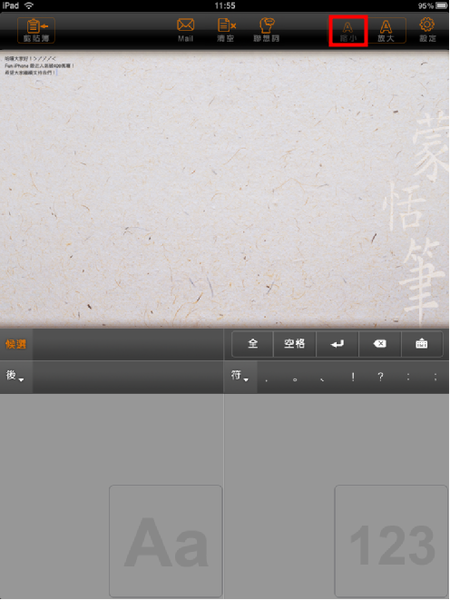Screen dimensions: 450x600
Task: Tap the Mail envelope icon
Action: tap(186, 30)
